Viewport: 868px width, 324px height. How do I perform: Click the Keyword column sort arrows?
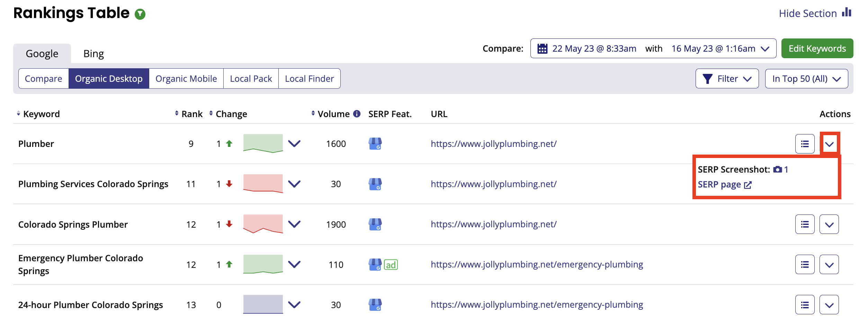18,114
